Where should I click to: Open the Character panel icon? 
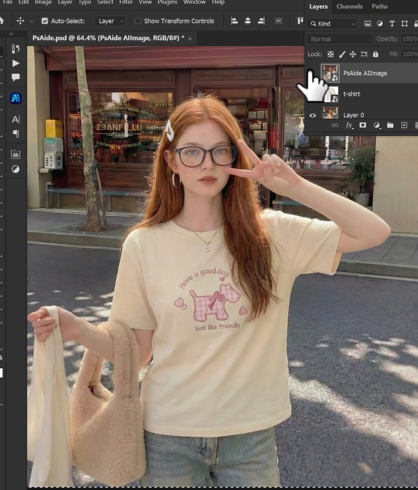(16, 119)
